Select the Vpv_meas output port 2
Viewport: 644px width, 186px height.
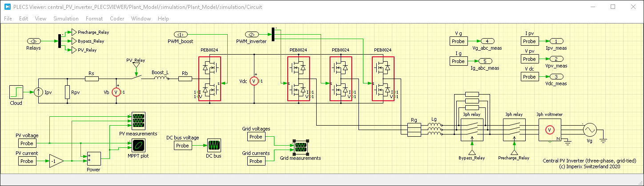556,59
